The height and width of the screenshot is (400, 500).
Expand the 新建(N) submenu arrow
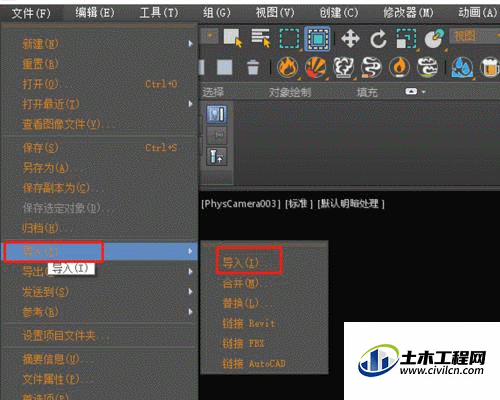(x=190, y=44)
